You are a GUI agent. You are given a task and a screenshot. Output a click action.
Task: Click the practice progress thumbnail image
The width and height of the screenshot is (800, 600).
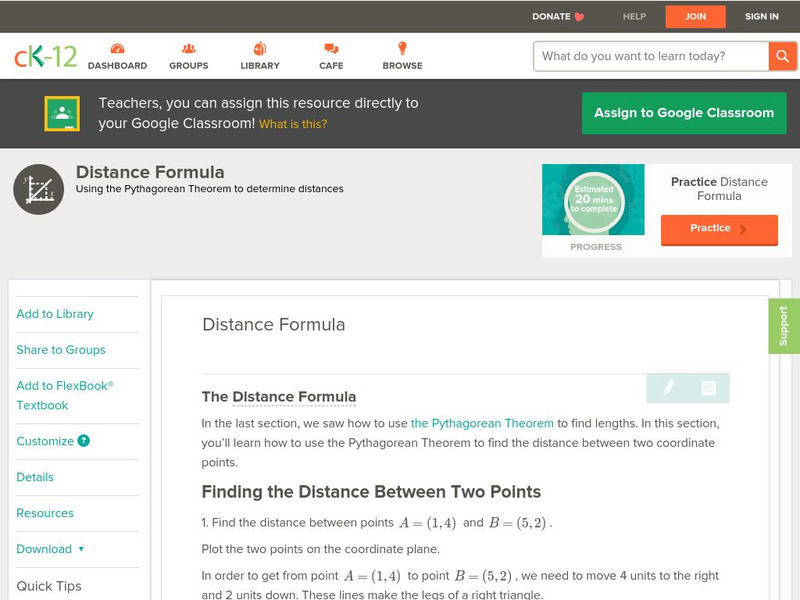pyautogui.click(x=593, y=199)
